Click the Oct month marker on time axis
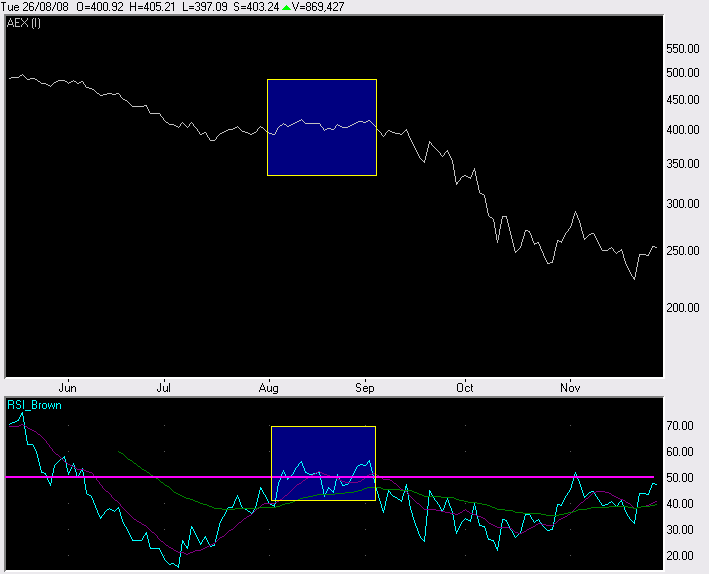 [463, 387]
